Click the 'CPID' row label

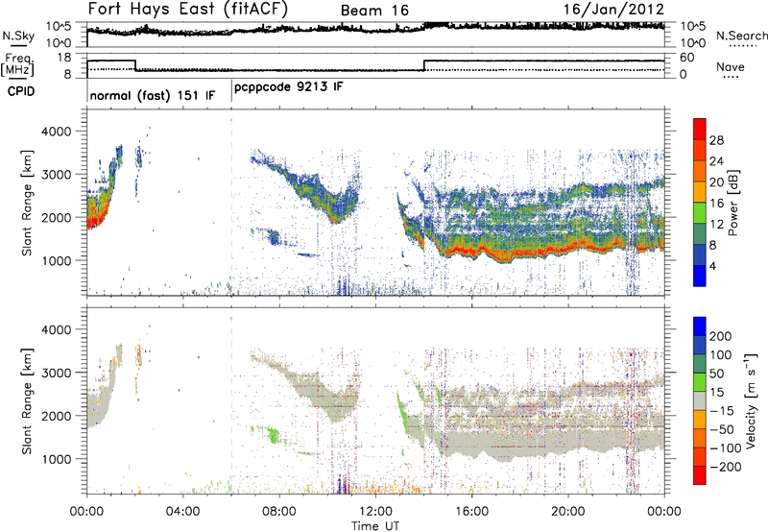pos(21,91)
